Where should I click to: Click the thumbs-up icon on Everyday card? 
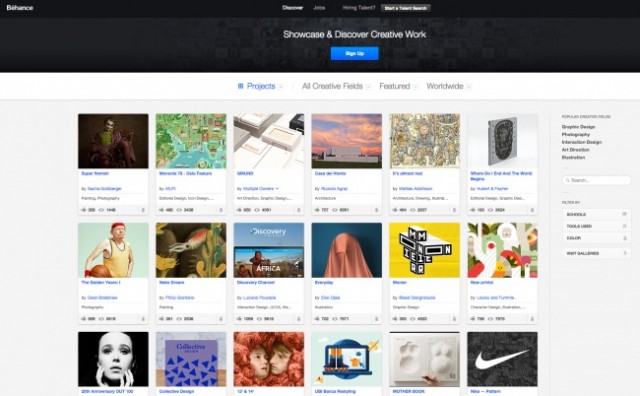[x=317, y=319]
